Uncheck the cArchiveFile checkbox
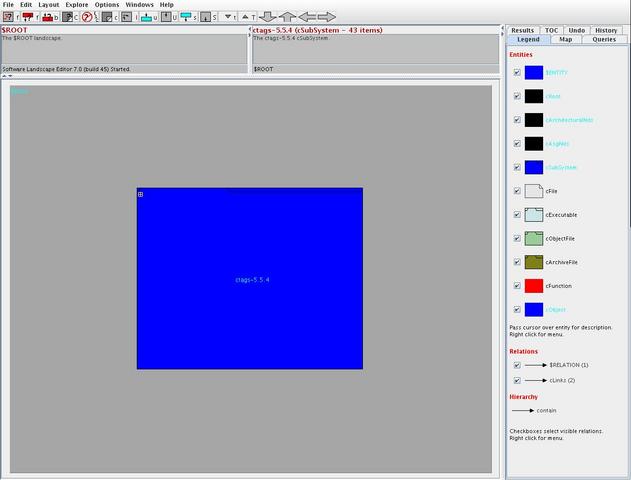The image size is (631, 480). click(517, 262)
